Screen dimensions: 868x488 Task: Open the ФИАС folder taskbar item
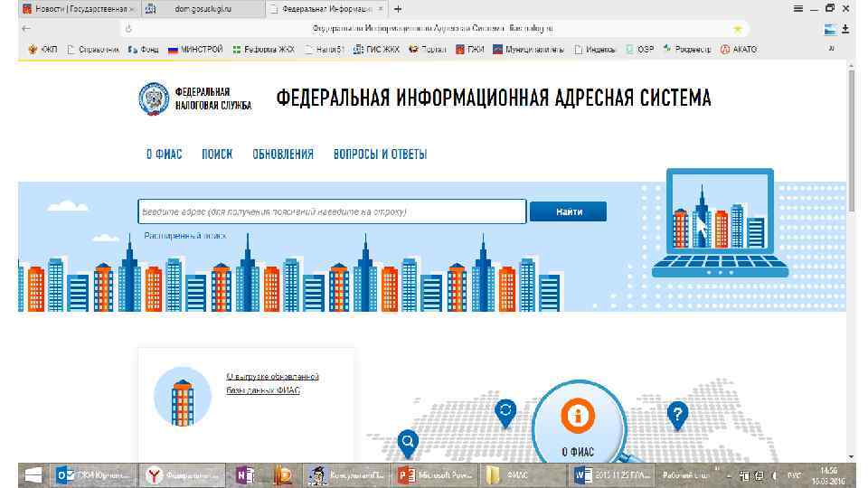522,475
